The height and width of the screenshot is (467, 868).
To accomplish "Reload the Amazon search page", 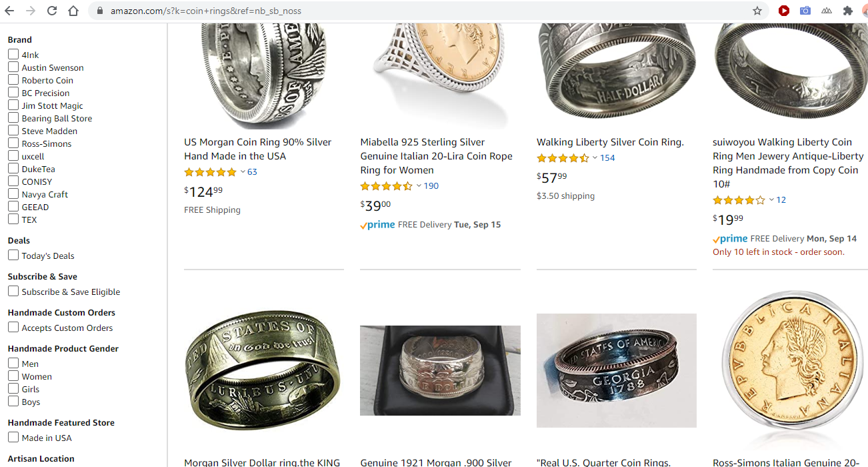I will pyautogui.click(x=52, y=11).
